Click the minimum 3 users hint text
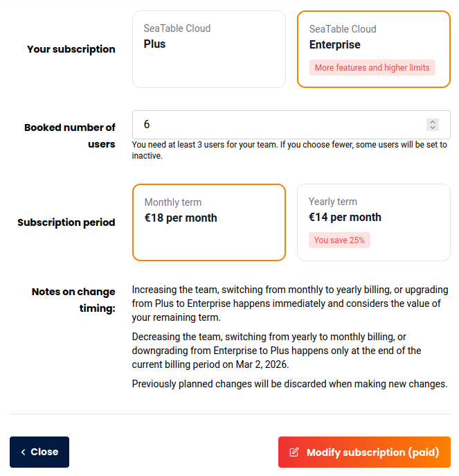Viewport: 459px width, 476px height. (x=289, y=150)
